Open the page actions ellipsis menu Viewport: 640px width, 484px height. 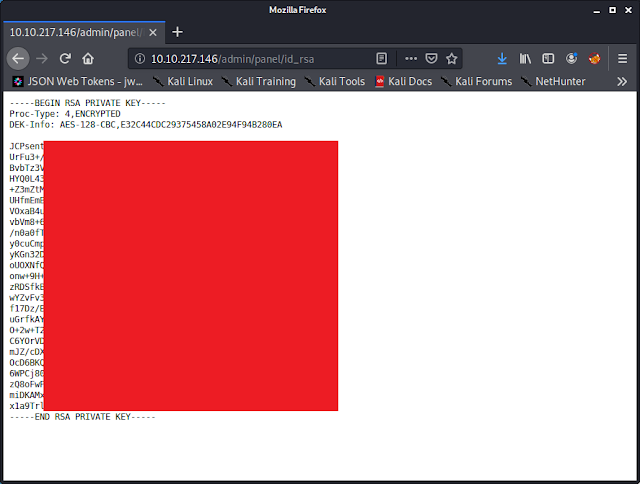tap(411, 59)
